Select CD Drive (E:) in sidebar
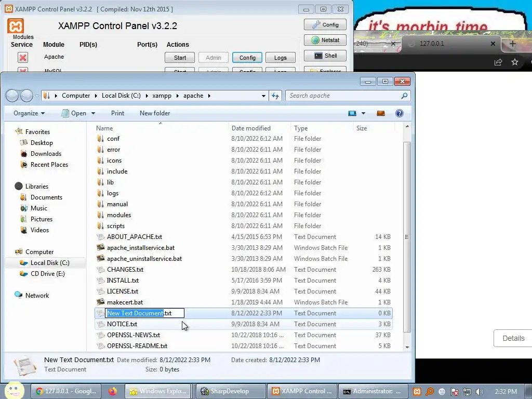The height and width of the screenshot is (399, 532). [47, 274]
